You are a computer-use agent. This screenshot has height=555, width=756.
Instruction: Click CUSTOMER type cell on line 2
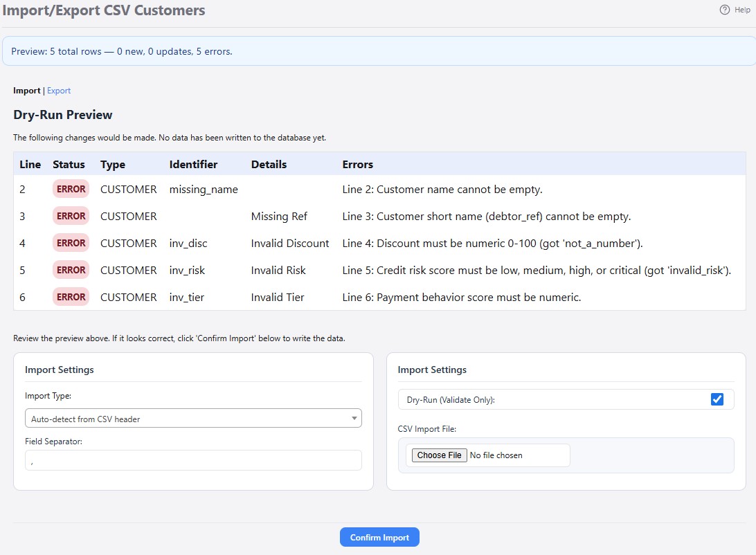point(128,190)
